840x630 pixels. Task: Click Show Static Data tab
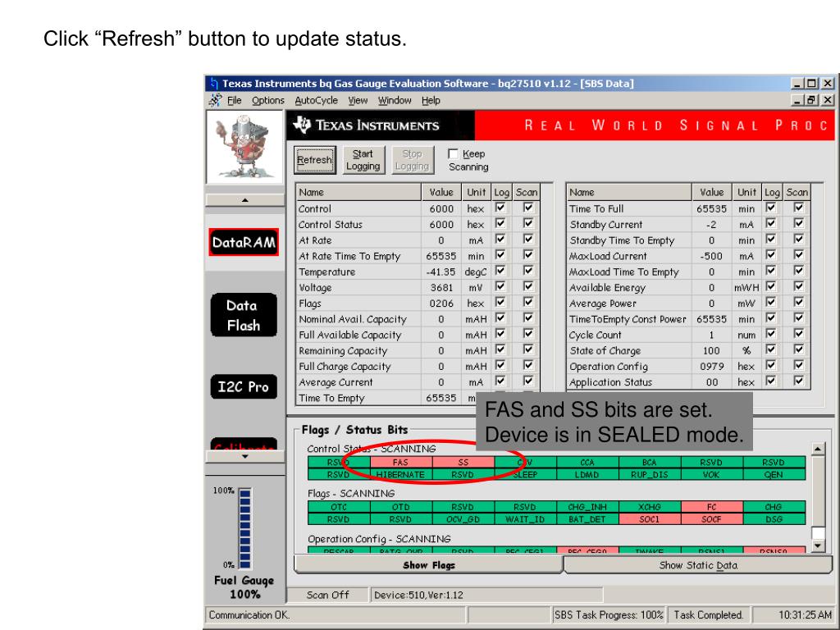(698, 565)
